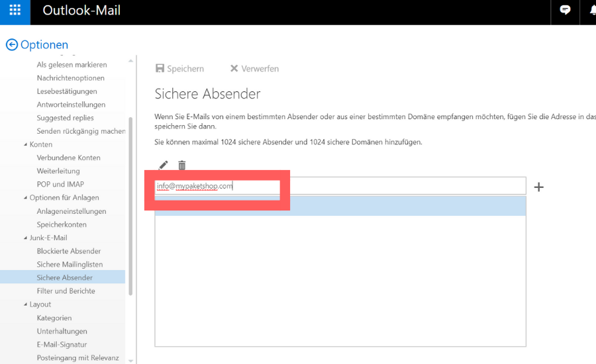Click the back arrow next to Optionen
Viewport: 596px width, 364px height.
point(11,45)
